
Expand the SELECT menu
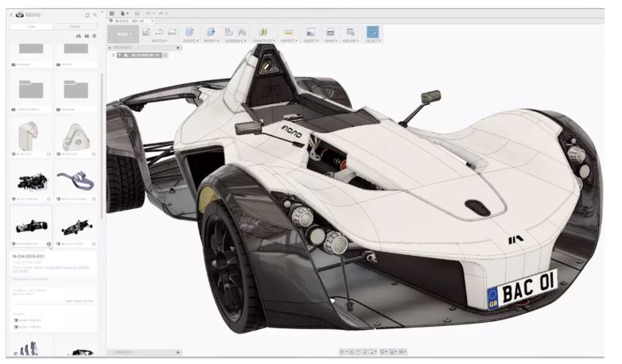pyautogui.click(x=372, y=41)
